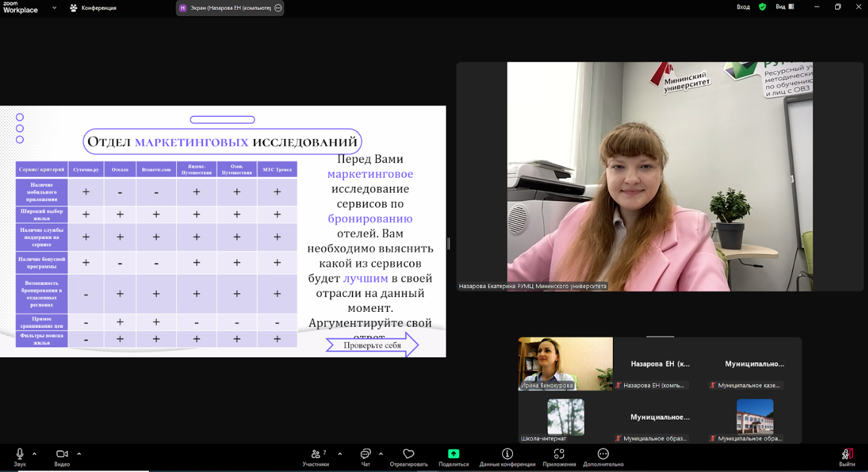Click Проверьте себя arrow button on slide
This screenshot has width=868, height=472.
coord(373,345)
